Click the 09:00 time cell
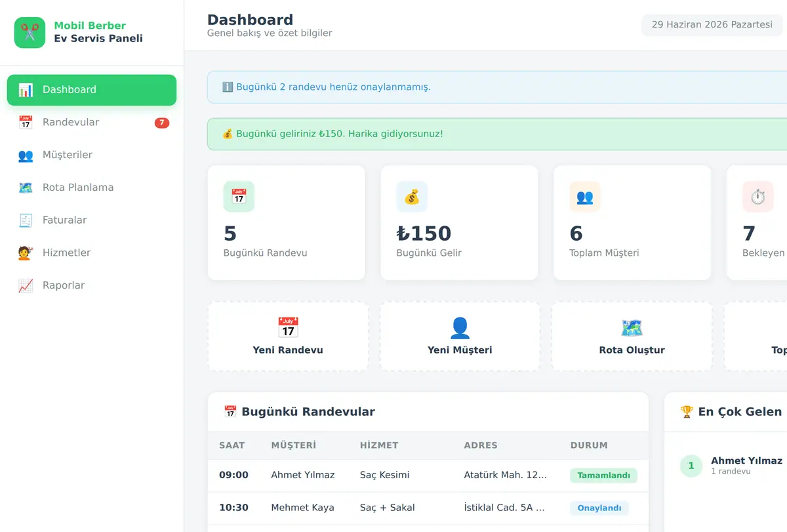 point(233,475)
